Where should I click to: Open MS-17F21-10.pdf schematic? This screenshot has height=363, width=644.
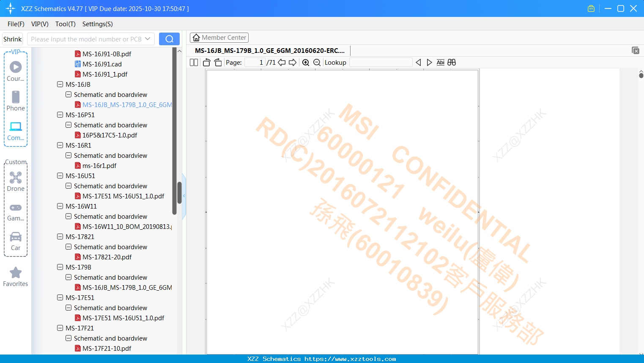(103, 349)
